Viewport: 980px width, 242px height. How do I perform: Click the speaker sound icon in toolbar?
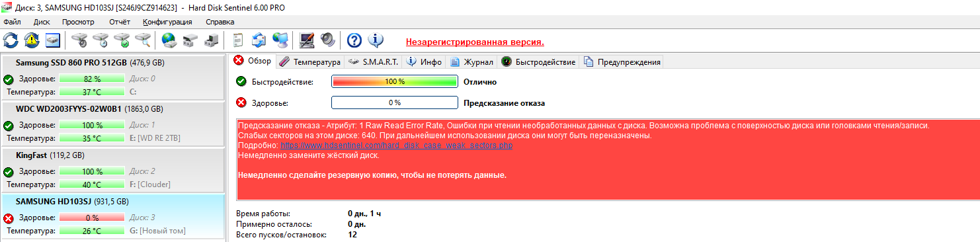click(328, 40)
